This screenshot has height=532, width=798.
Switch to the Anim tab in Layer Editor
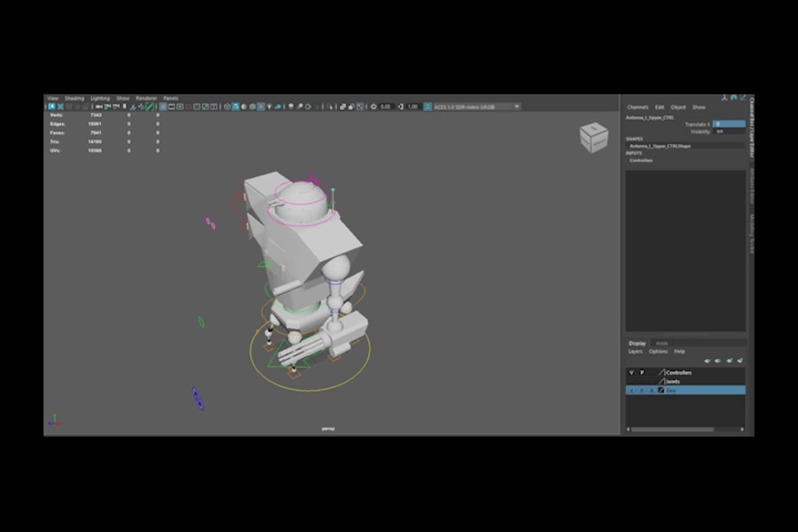pyautogui.click(x=662, y=343)
